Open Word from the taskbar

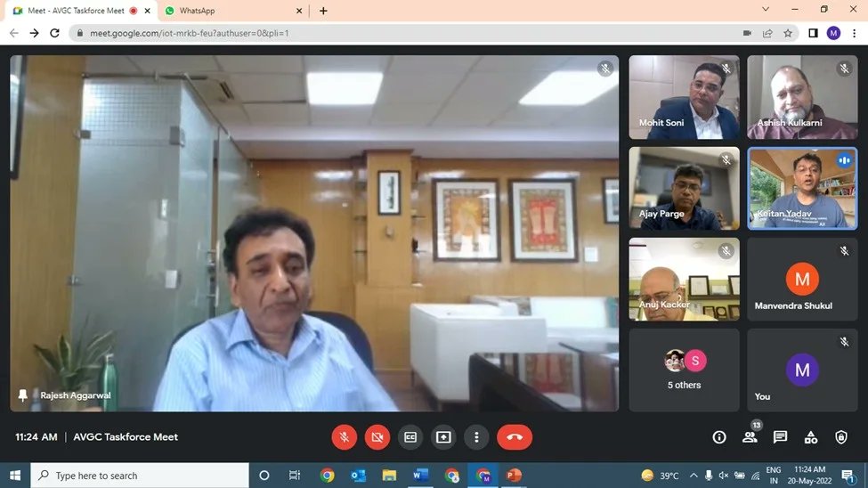tap(420, 476)
